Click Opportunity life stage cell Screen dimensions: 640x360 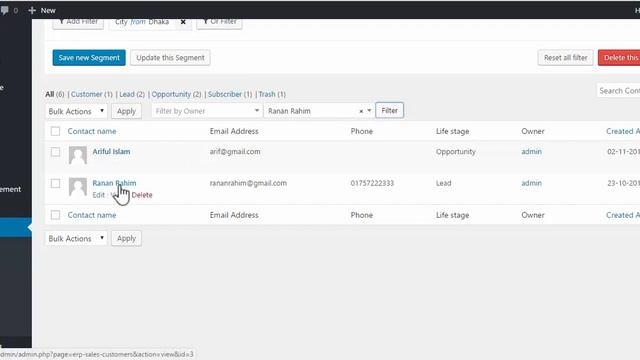[456, 151]
